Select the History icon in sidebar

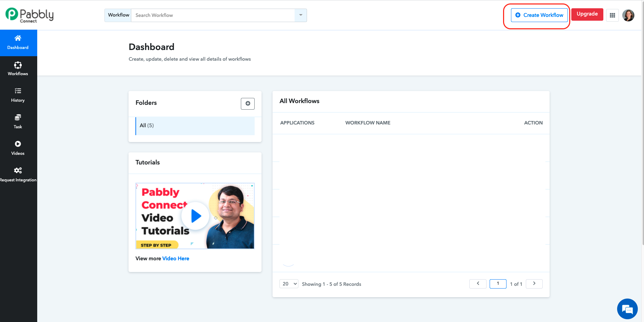[18, 94]
